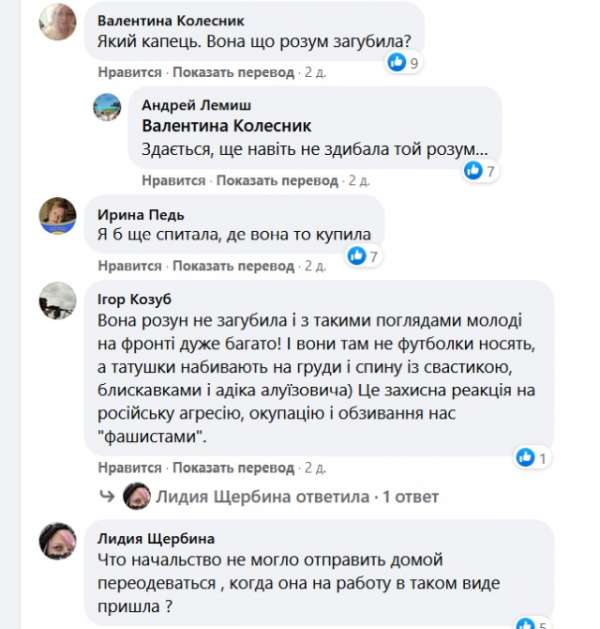Click Нравится under Ирина Педь's comment
The image size is (600, 629).
pyautogui.click(x=130, y=266)
